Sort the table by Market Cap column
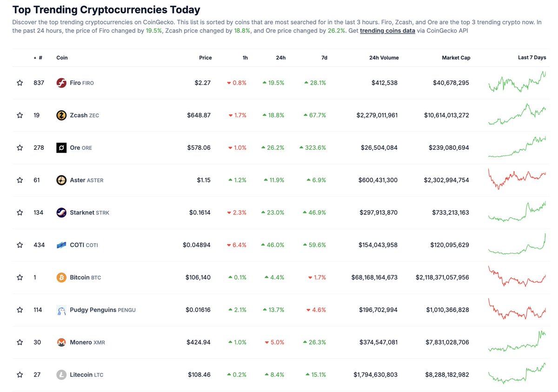This screenshot has width=558, height=392. tap(456, 58)
